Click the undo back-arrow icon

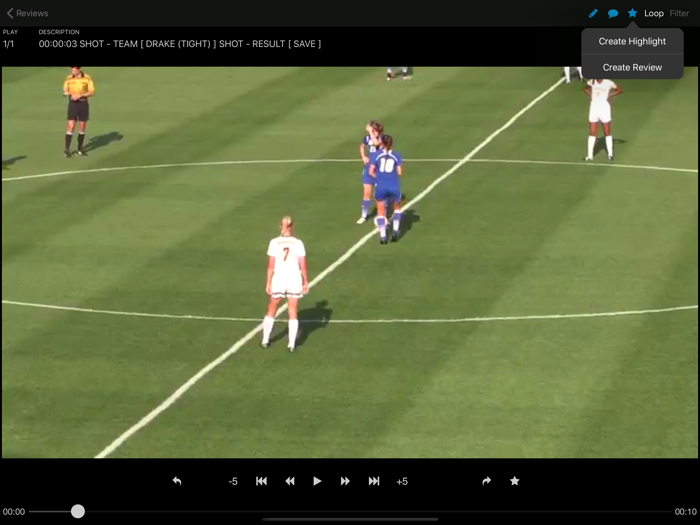pyautogui.click(x=177, y=481)
